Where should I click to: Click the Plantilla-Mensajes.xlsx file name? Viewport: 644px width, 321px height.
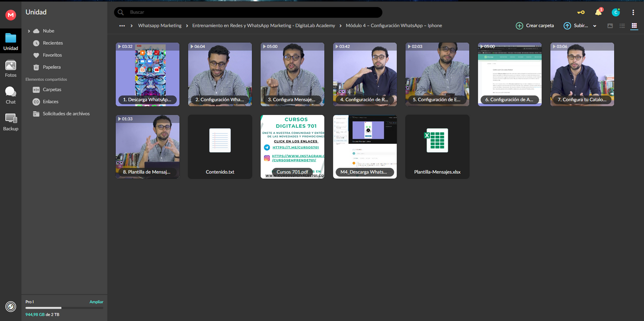click(437, 172)
